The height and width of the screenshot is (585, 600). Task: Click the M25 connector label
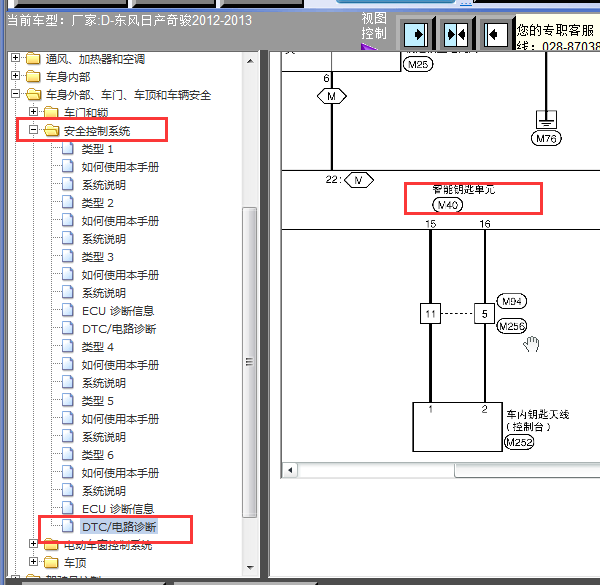point(418,64)
